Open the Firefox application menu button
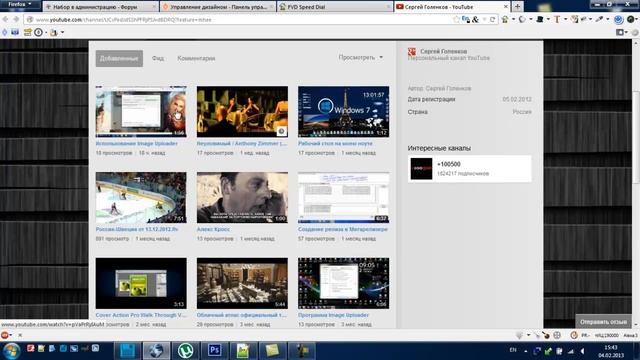 point(20,4)
